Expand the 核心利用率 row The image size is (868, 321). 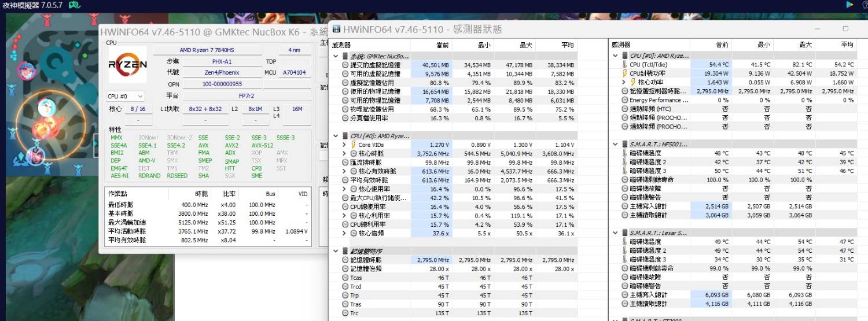pyautogui.click(x=345, y=215)
